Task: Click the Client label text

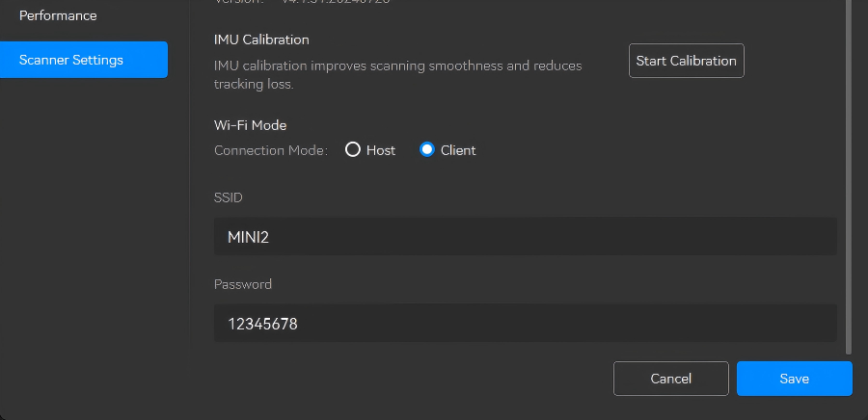Action: click(458, 150)
